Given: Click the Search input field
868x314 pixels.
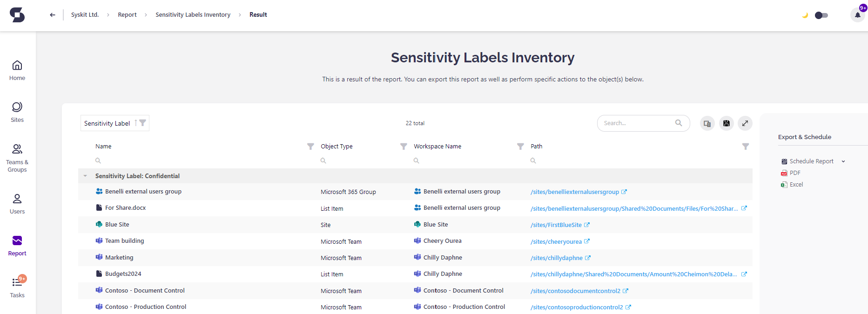Looking at the screenshot, I should coord(643,123).
